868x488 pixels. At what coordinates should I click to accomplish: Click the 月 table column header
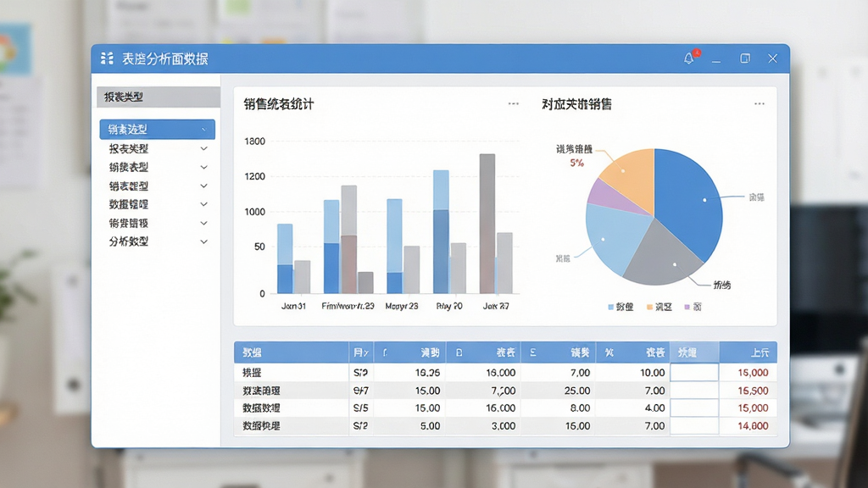click(361, 352)
